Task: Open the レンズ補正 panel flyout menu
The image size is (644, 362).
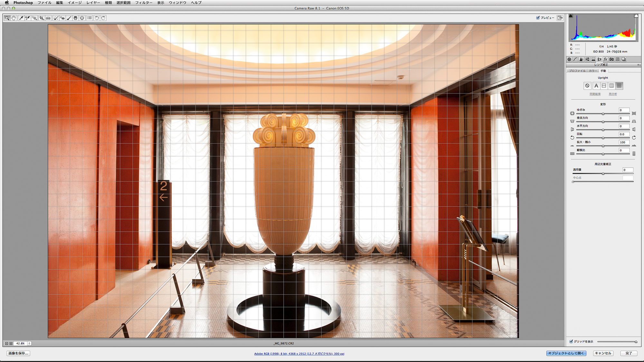Action: (638, 65)
